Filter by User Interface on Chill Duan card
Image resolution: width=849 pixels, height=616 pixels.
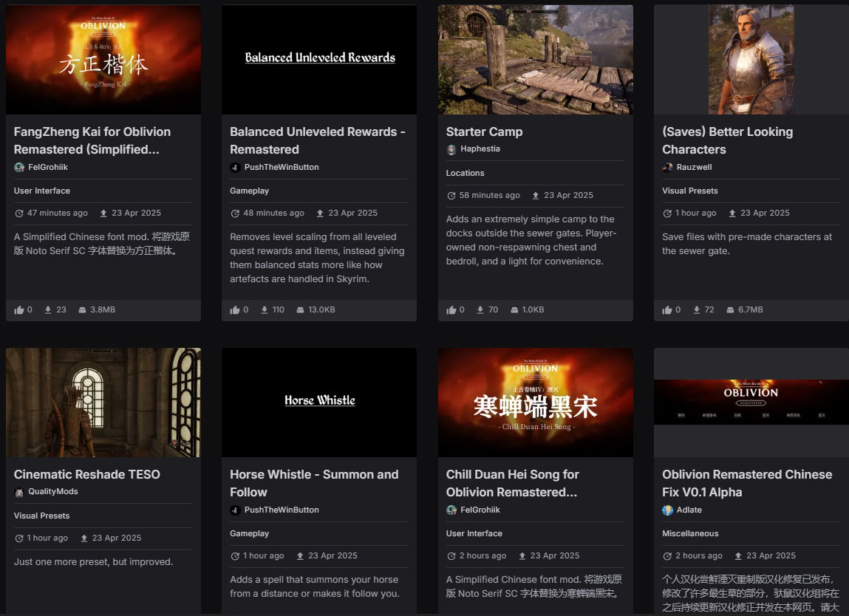click(x=474, y=533)
